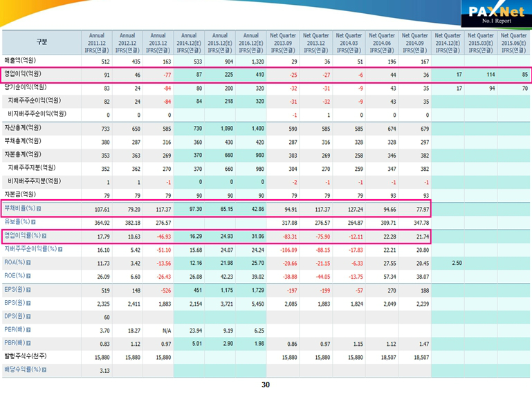Click the question icon next to PBR(배)
This screenshot has width=532, height=397.
pyautogui.click(x=28, y=343)
